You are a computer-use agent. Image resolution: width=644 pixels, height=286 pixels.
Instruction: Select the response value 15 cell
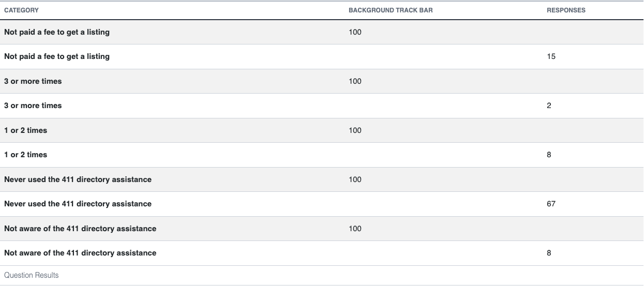pyautogui.click(x=551, y=56)
